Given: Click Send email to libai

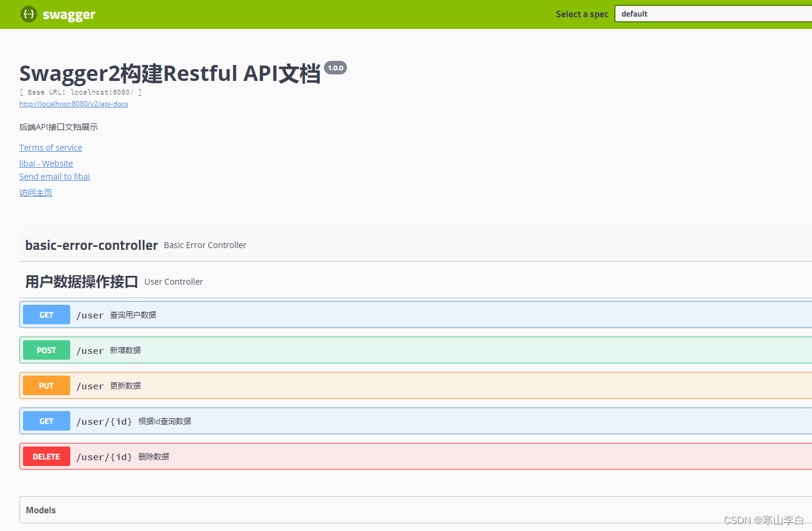Looking at the screenshot, I should [54, 177].
